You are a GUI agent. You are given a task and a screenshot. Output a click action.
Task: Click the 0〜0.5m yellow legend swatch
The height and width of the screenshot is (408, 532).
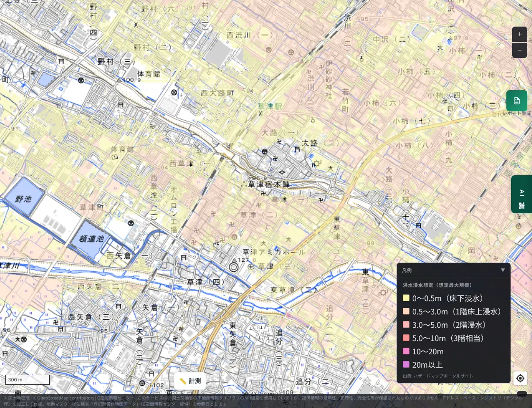click(x=406, y=298)
